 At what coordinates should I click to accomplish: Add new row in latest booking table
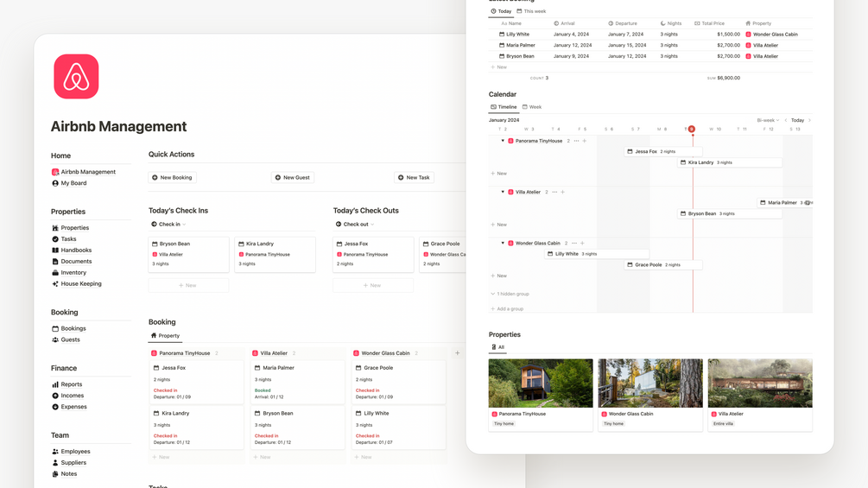coord(498,67)
